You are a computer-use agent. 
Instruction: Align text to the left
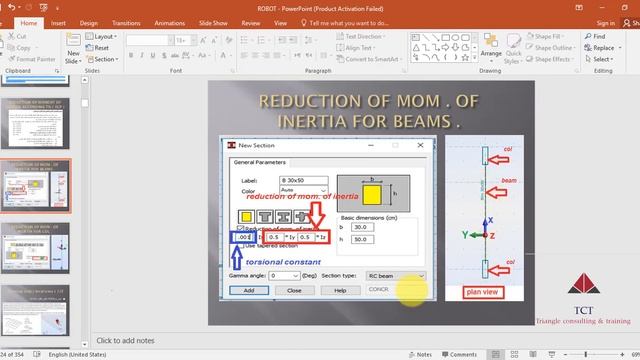(x=244, y=55)
